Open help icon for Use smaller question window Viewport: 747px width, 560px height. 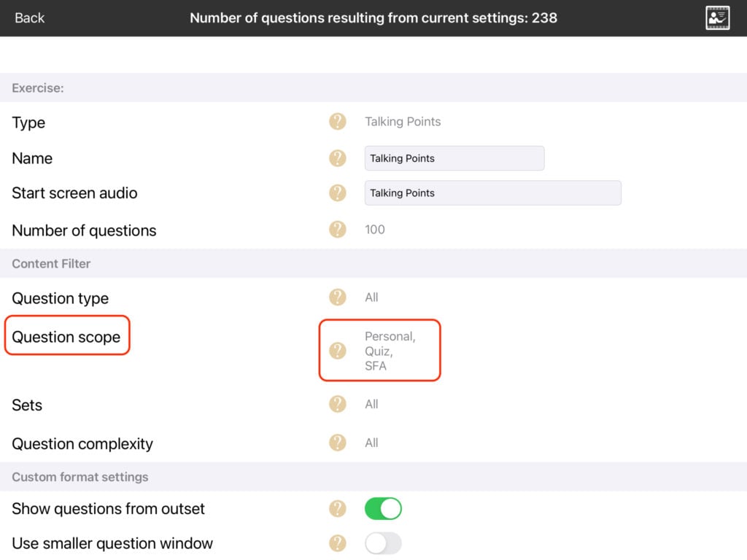[x=337, y=543]
